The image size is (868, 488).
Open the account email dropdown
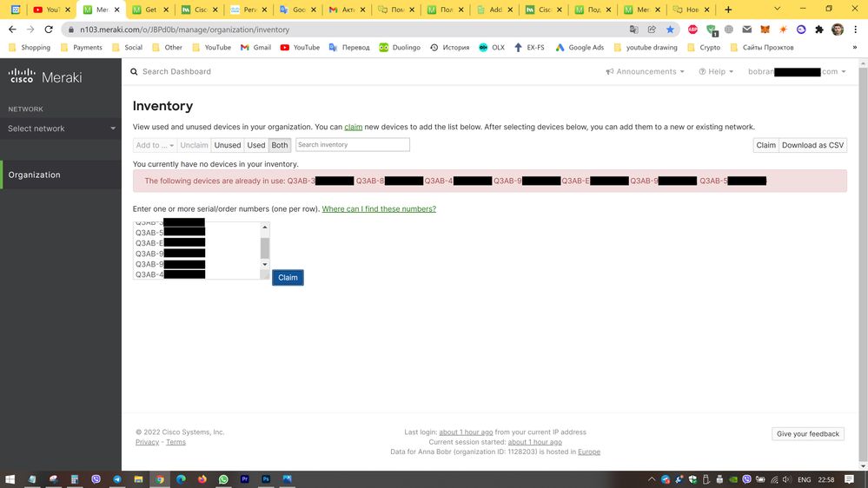click(797, 71)
